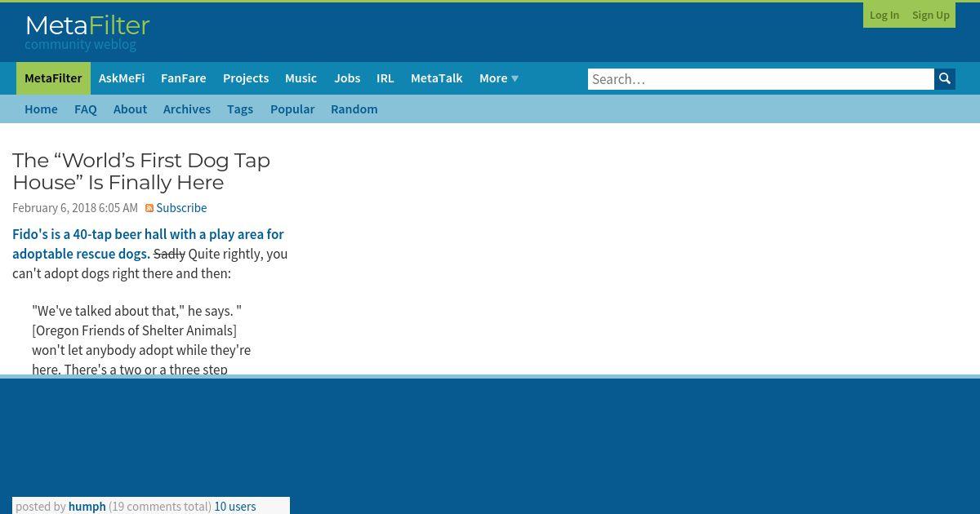Click the date February 6, 2018 6:05 AM
Viewport: 980px width, 514px height.
point(75,208)
